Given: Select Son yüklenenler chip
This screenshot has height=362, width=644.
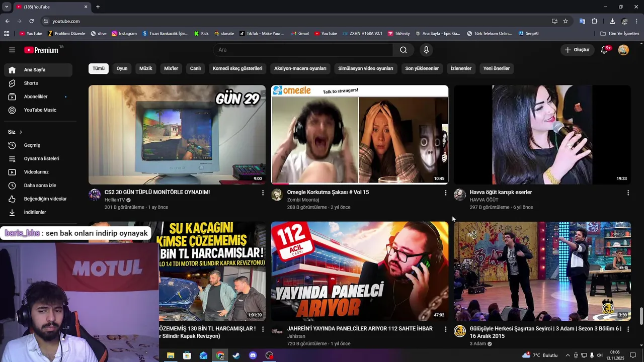Looking at the screenshot, I should click(422, 68).
